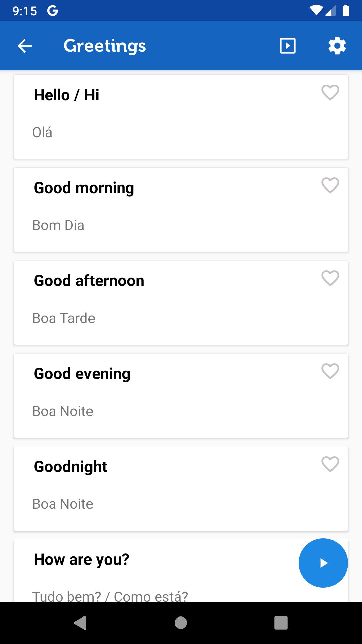Open settings gear icon

click(337, 46)
